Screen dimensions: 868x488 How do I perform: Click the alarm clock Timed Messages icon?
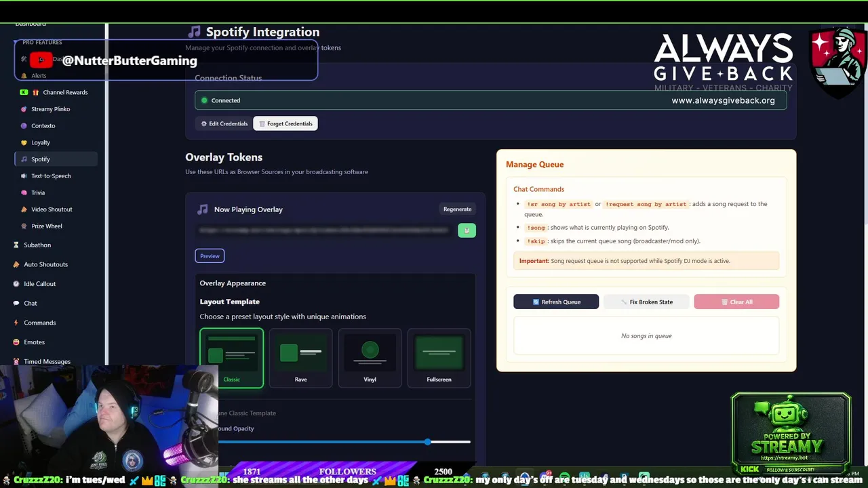click(16, 361)
